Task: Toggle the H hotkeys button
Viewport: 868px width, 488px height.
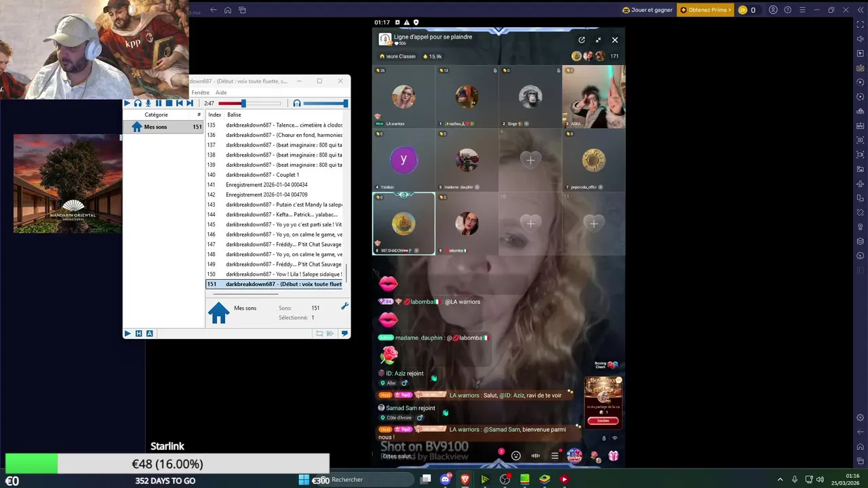Action: tap(138, 333)
